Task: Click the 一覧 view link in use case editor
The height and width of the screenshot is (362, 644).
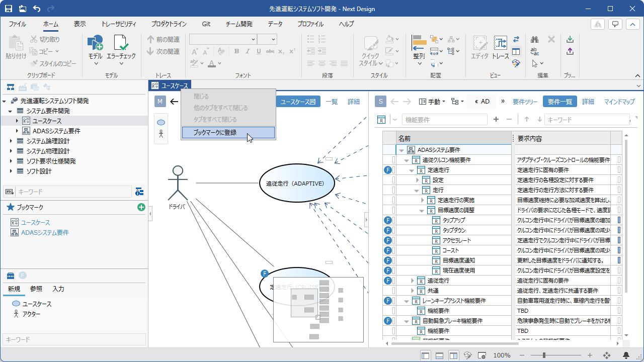Action: pos(332,102)
